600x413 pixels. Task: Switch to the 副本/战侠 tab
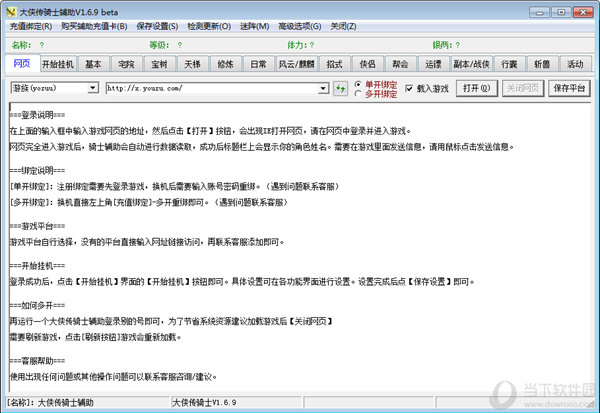click(x=471, y=64)
